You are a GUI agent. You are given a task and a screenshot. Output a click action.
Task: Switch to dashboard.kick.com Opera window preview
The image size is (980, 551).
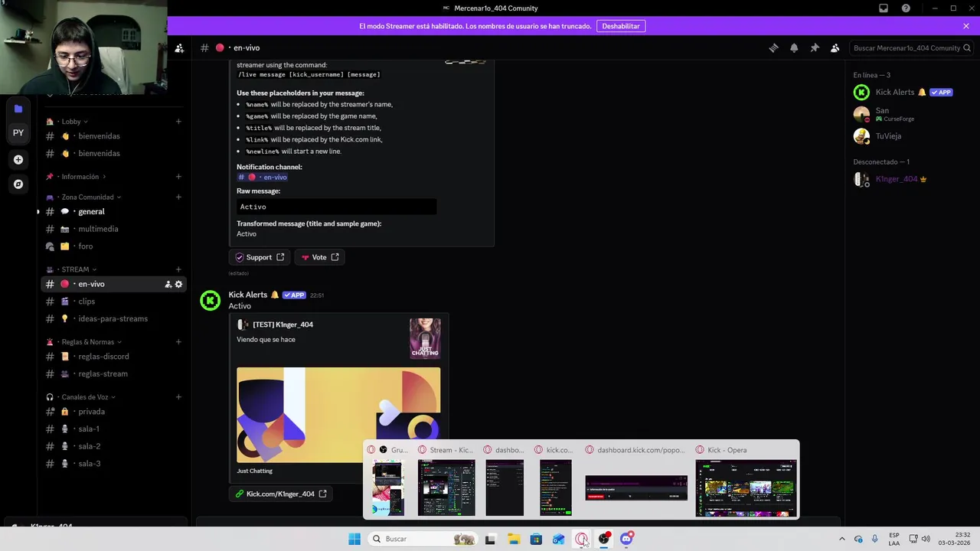point(635,481)
